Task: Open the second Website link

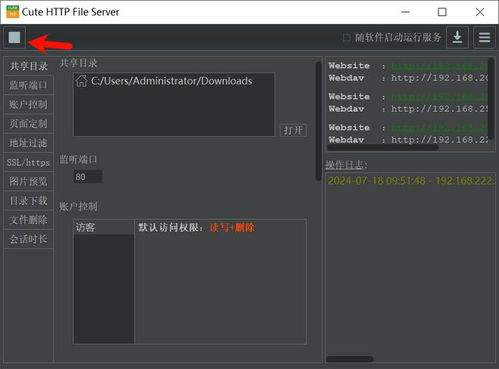Action: coord(439,97)
